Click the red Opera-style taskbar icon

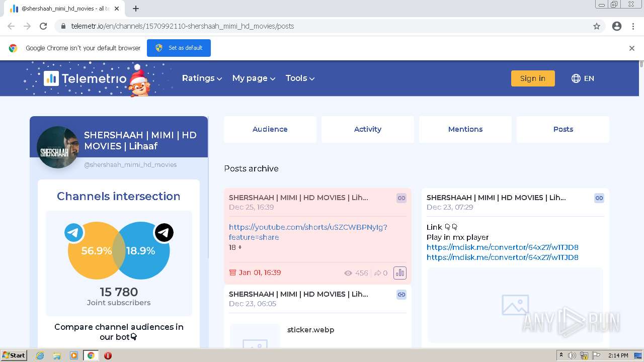pos(108,355)
